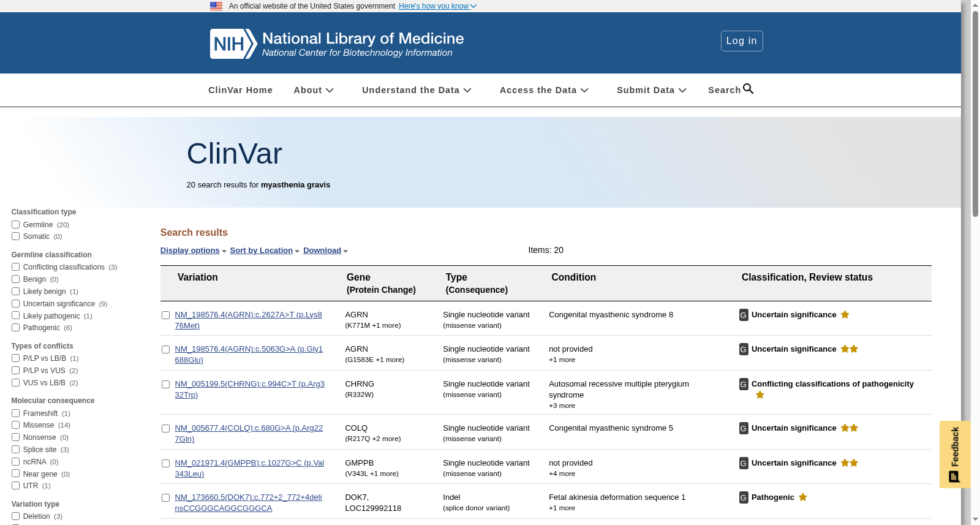Enable the Pathogenic filter checkbox
Viewport: 980px width, 525px height.
point(15,327)
